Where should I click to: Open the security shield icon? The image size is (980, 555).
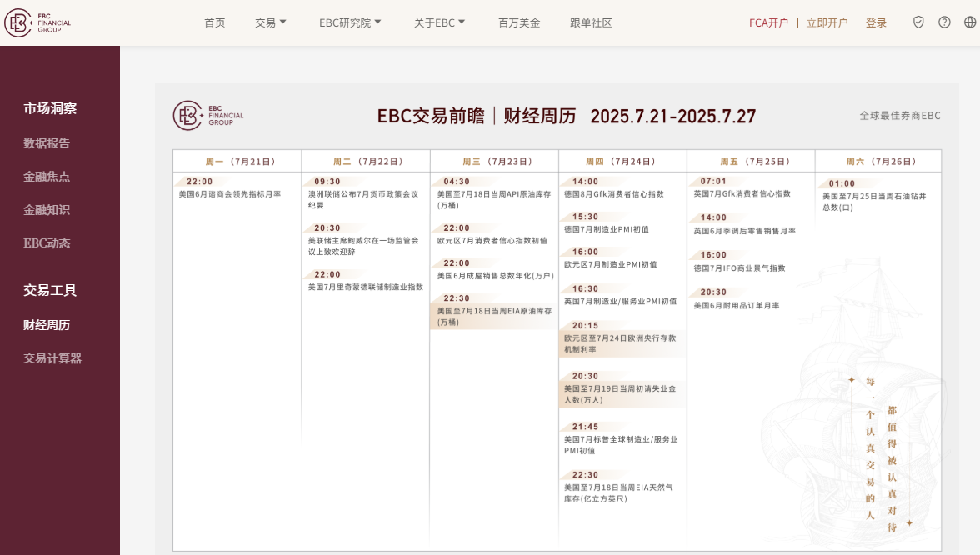pos(918,22)
